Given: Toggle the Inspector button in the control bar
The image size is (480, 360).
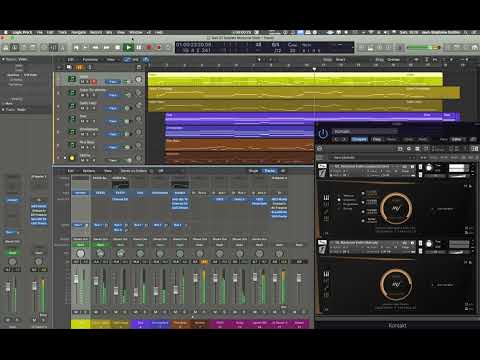Looking at the screenshot, I should (14, 47).
